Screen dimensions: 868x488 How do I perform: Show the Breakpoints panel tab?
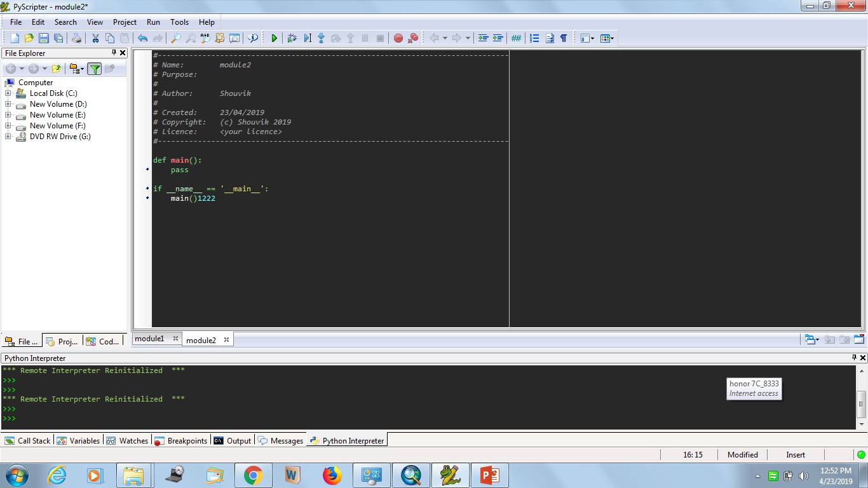(x=181, y=440)
